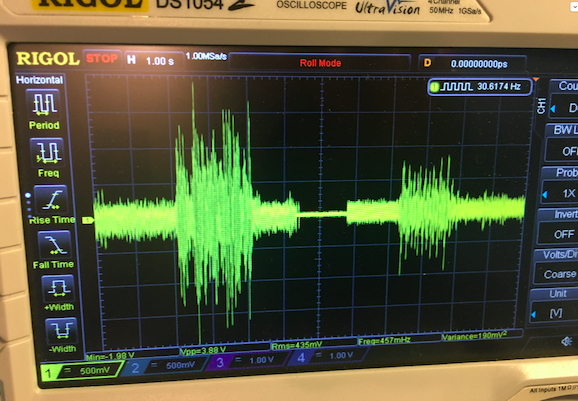Click the D 0.00000000ps delay field

click(x=472, y=63)
